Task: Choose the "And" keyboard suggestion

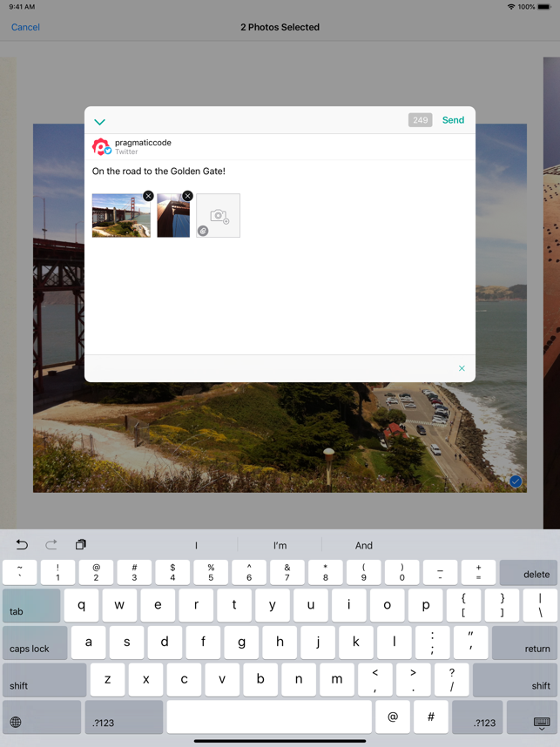Action: [x=364, y=546]
